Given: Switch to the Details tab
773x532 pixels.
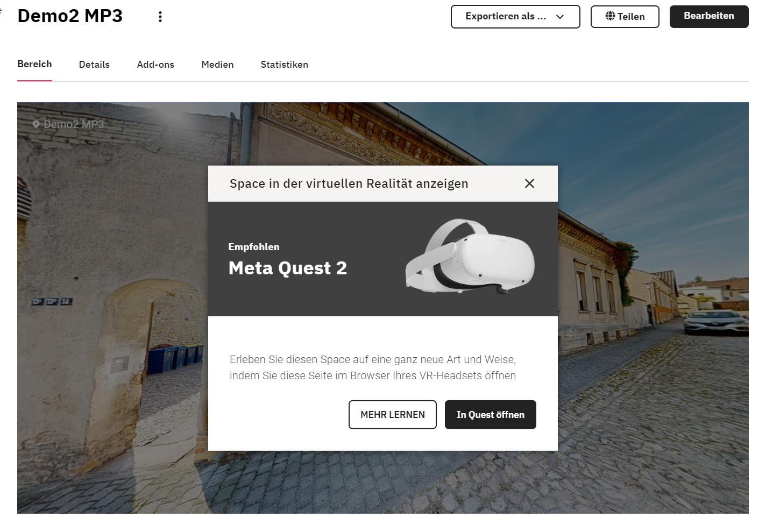Looking at the screenshot, I should pyautogui.click(x=94, y=65).
